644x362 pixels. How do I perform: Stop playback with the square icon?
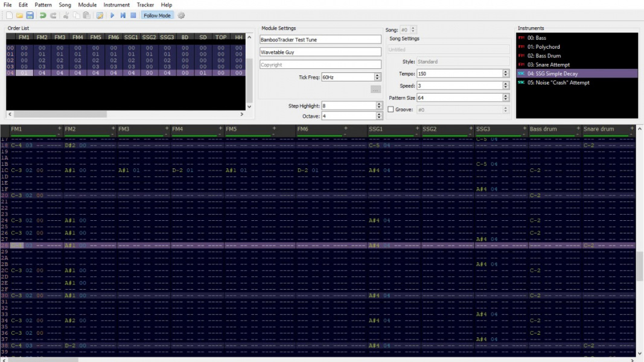click(133, 16)
